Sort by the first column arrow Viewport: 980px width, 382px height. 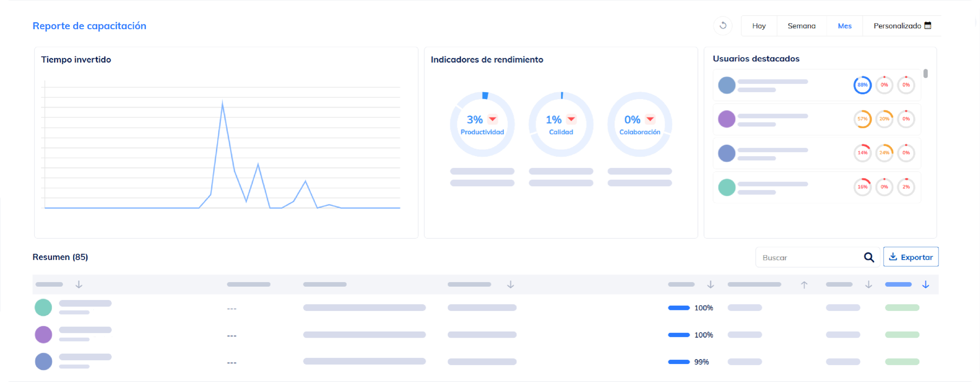point(79,284)
